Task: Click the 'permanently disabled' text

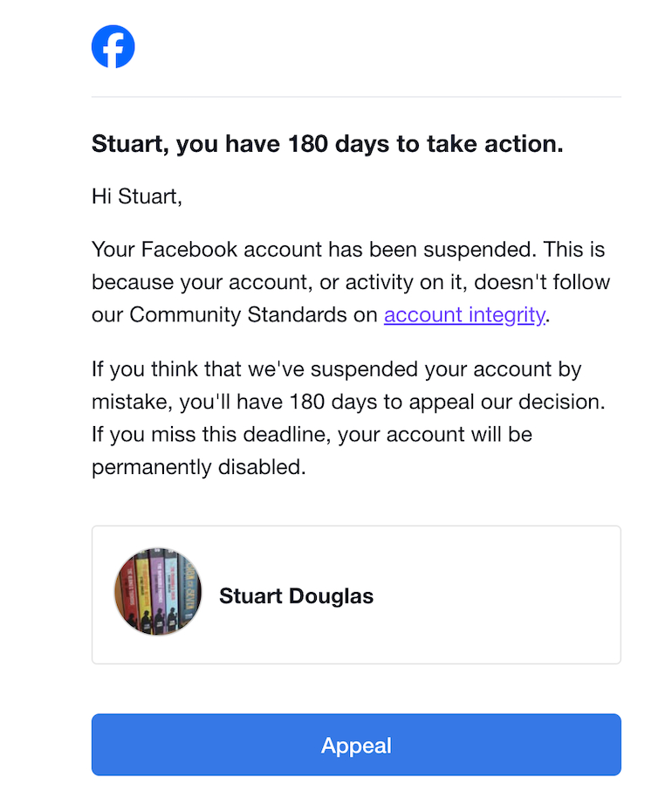Action: point(198,467)
